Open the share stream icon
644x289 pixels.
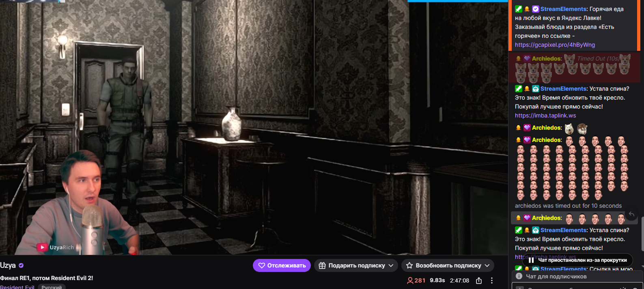(479, 280)
